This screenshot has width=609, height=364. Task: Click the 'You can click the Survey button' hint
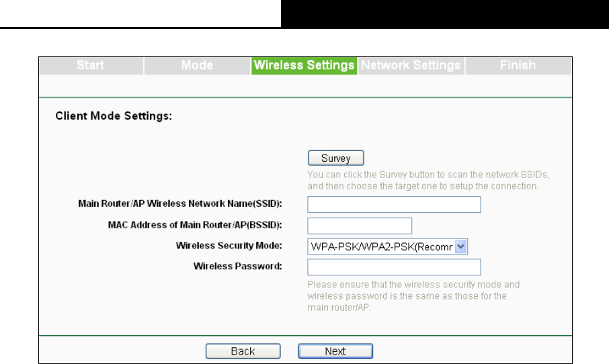pos(428,181)
